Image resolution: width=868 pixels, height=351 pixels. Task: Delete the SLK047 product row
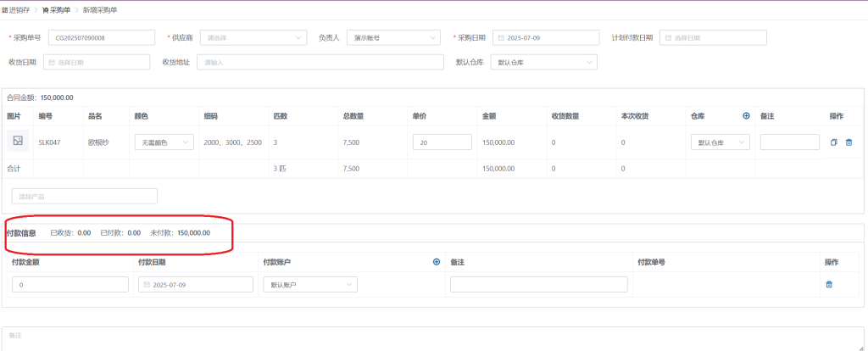849,142
